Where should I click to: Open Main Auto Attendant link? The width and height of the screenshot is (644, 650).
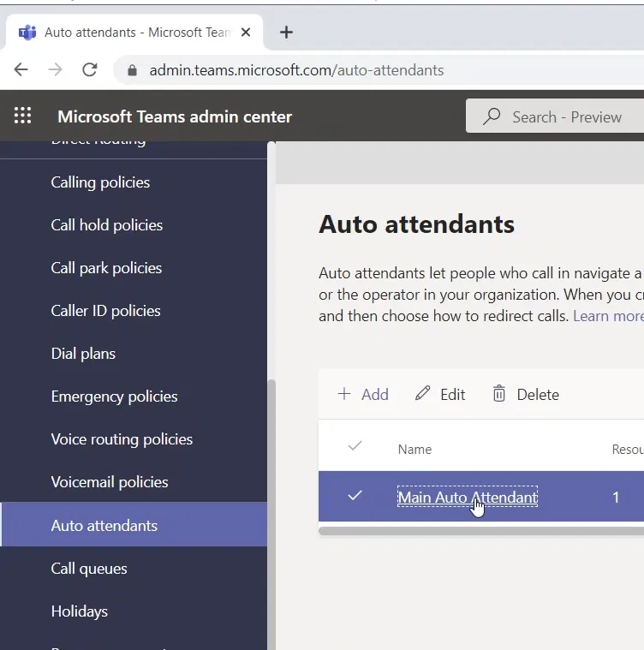(467, 497)
